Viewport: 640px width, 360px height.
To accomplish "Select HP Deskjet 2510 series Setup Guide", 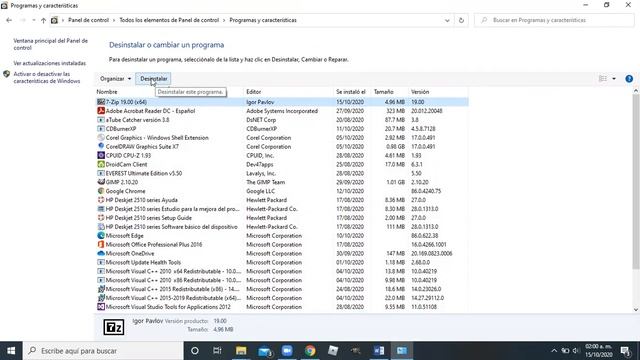I will 282,218.
